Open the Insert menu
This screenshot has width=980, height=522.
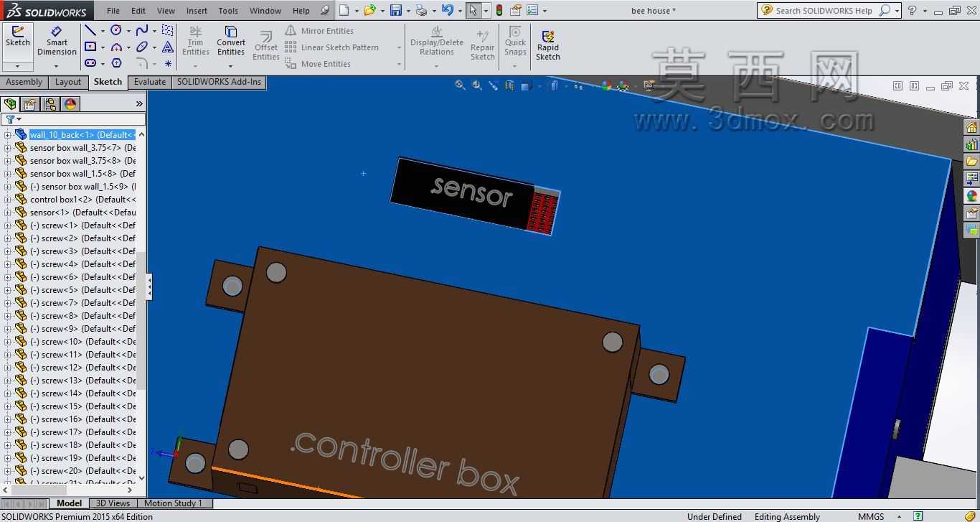pyautogui.click(x=197, y=11)
